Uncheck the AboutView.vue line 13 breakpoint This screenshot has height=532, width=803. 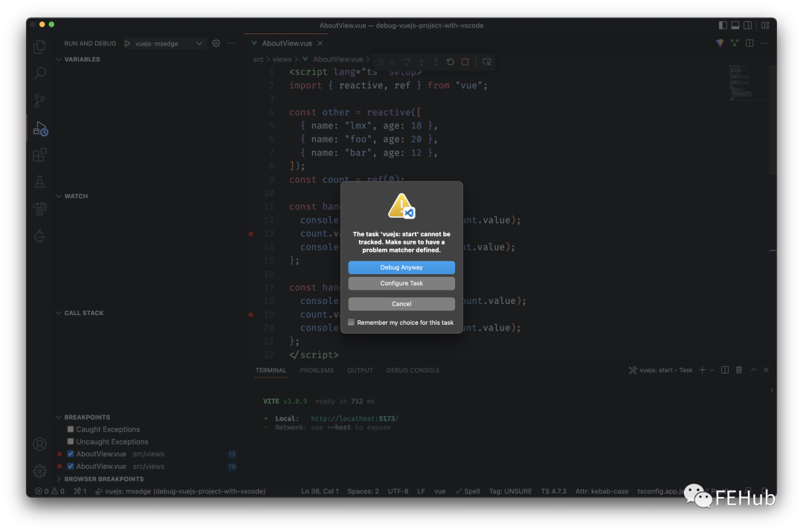(71, 453)
